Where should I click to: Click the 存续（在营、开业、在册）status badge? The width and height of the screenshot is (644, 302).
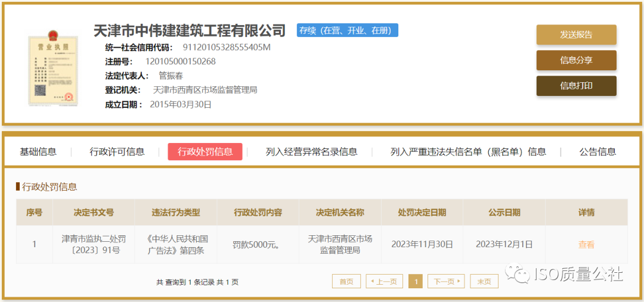[x=348, y=30]
